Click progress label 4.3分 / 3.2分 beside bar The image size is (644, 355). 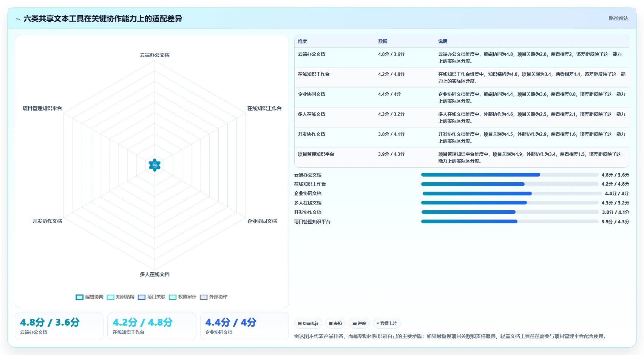[x=615, y=203]
